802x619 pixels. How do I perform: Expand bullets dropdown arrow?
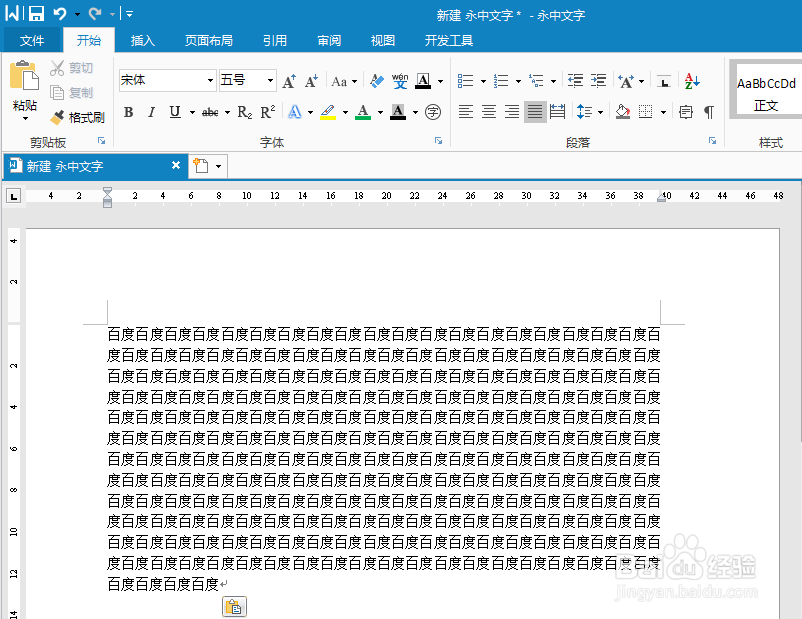tap(483, 81)
